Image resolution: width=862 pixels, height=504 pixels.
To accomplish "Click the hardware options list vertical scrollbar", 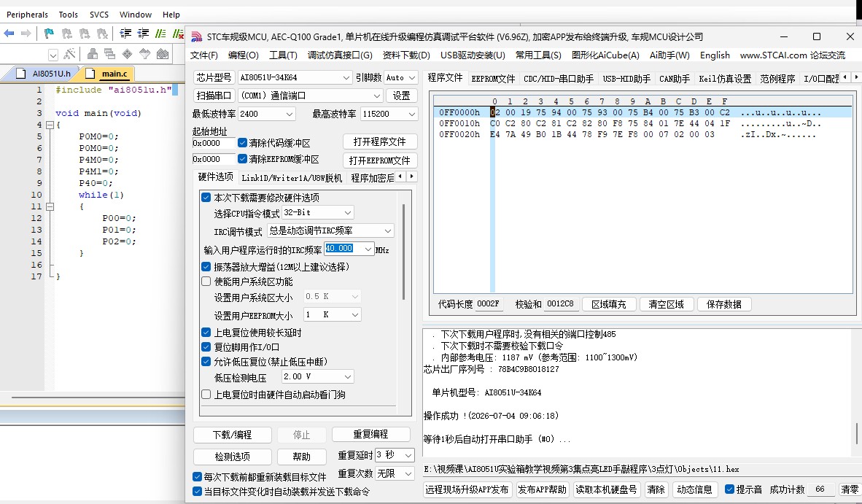I will [404, 251].
